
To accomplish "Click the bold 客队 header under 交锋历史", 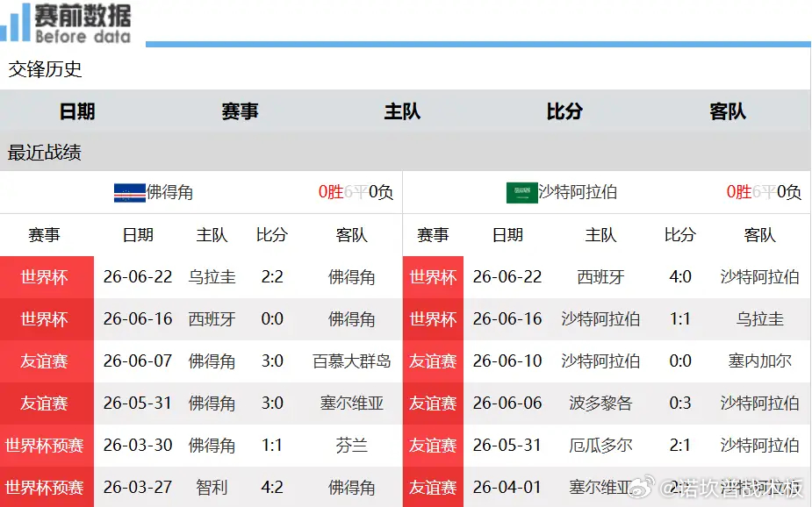I will coord(728,111).
